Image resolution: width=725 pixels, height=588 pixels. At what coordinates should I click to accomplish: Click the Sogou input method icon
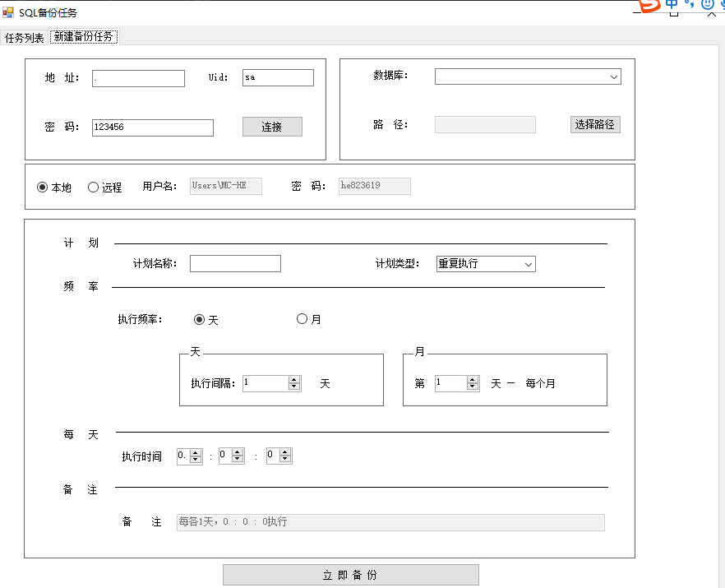(650, 5)
